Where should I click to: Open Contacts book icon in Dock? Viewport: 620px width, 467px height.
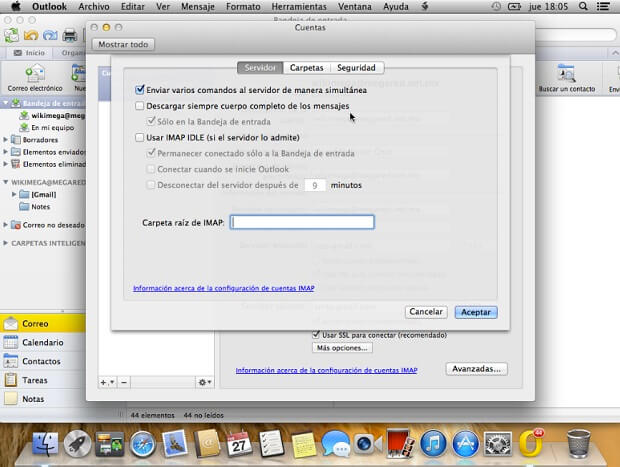coord(207,444)
